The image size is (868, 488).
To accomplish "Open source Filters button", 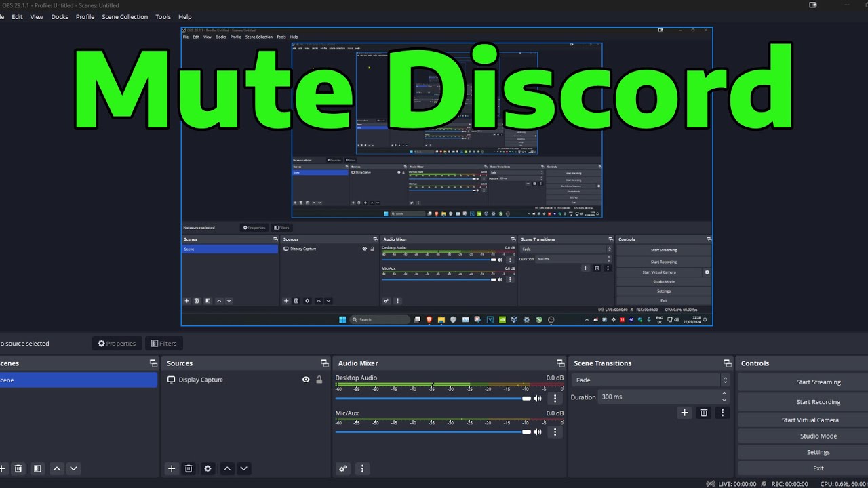I will 163,344.
